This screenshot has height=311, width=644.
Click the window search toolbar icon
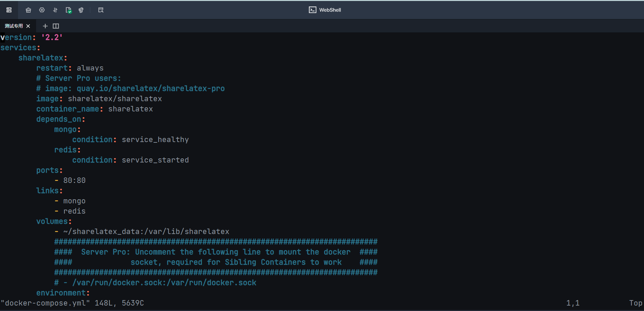[x=101, y=10]
